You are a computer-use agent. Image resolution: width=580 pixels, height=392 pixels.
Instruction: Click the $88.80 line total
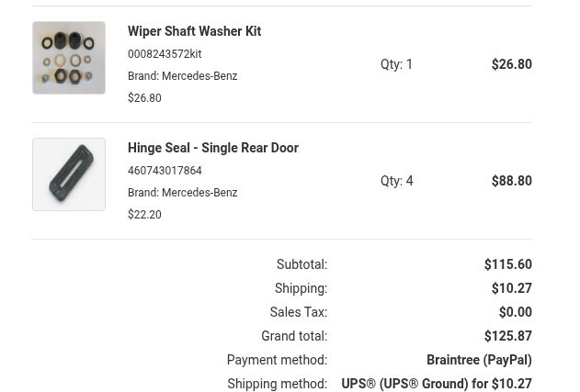coord(511,181)
